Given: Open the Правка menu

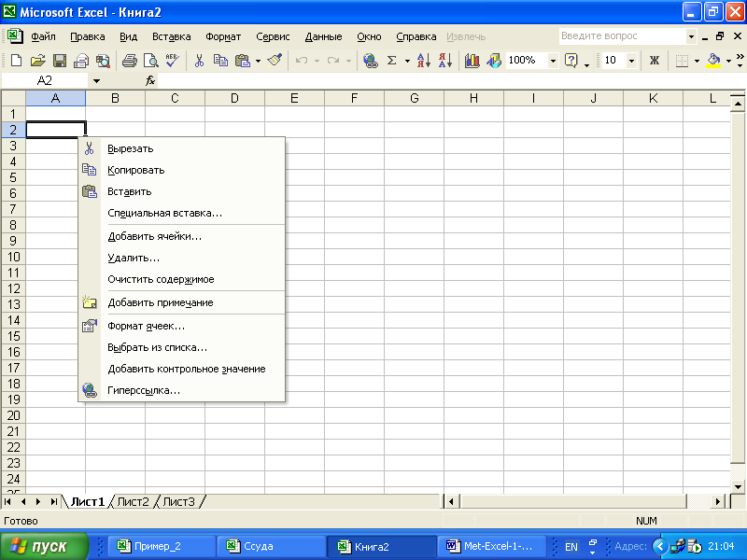Looking at the screenshot, I should pyautogui.click(x=88, y=36).
